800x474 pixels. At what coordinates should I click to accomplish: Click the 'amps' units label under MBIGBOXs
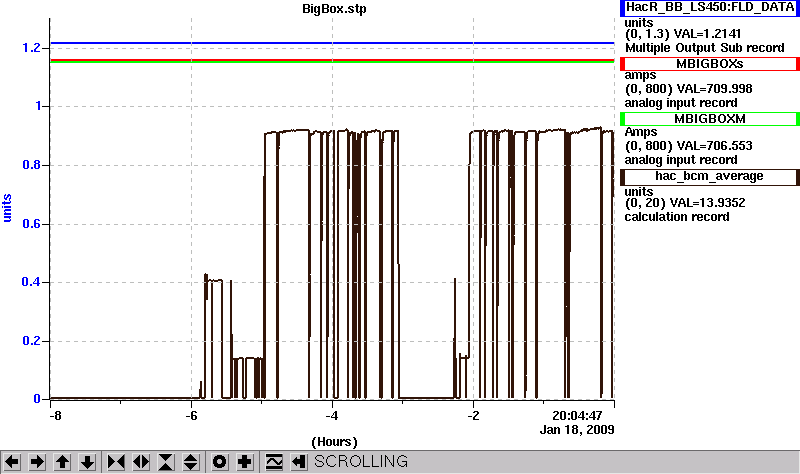(x=641, y=75)
